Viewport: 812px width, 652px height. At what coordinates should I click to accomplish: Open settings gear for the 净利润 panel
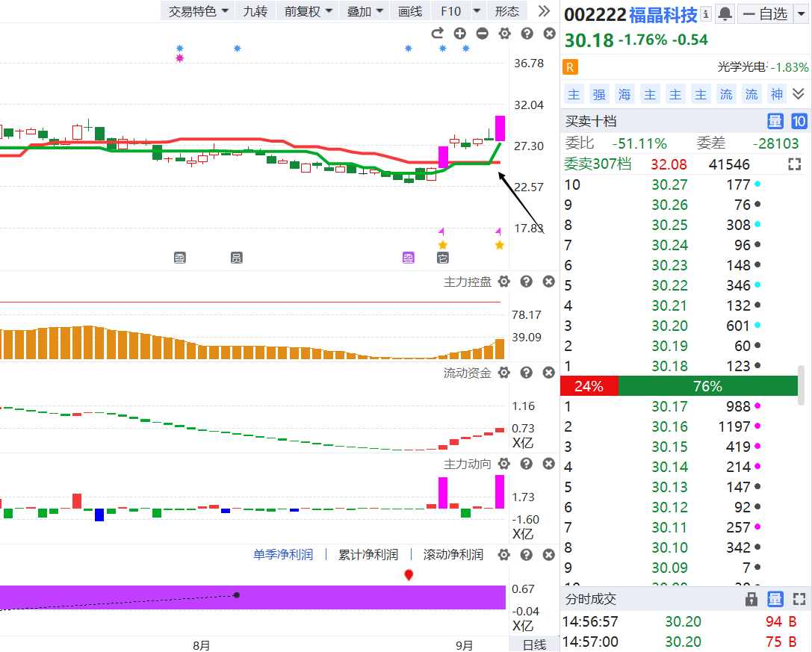pos(504,555)
